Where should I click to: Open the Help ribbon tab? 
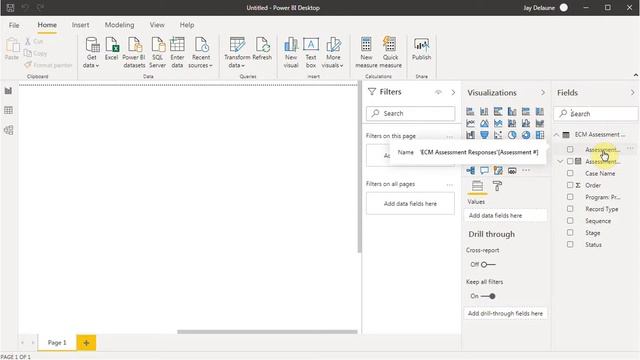click(x=187, y=25)
